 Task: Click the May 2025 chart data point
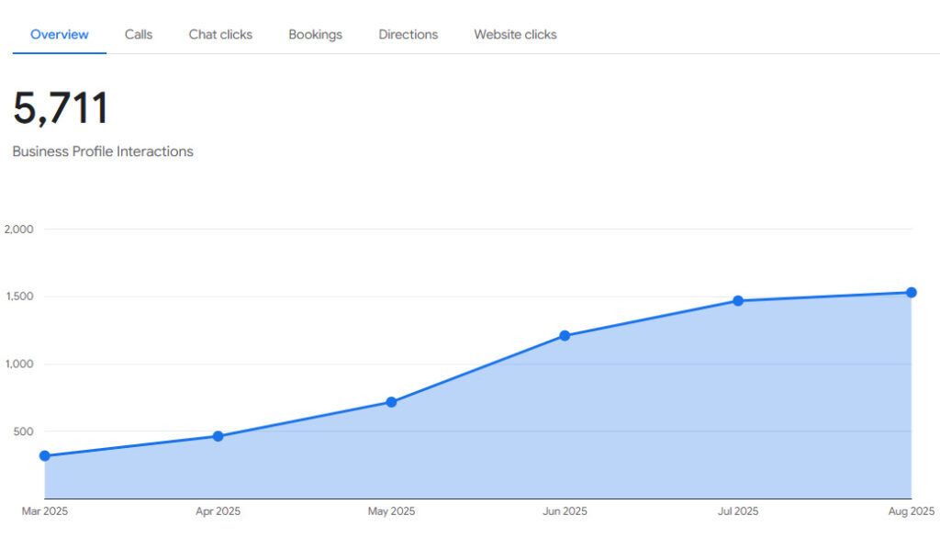(391, 402)
